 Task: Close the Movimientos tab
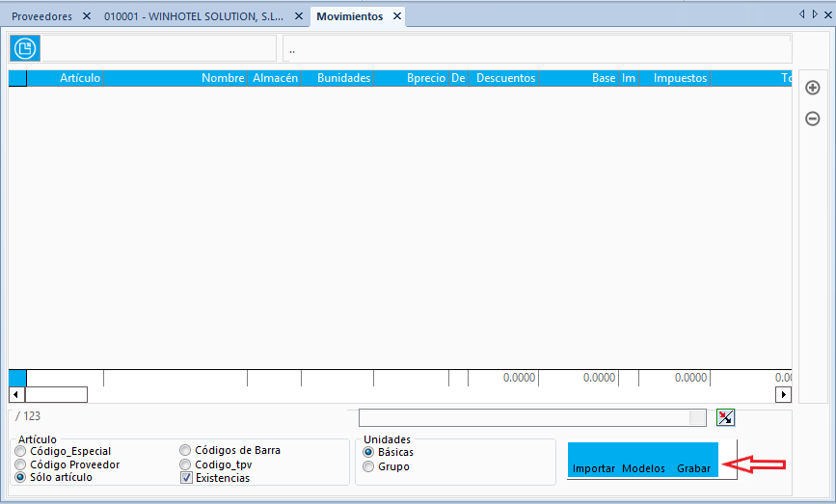[x=397, y=16]
